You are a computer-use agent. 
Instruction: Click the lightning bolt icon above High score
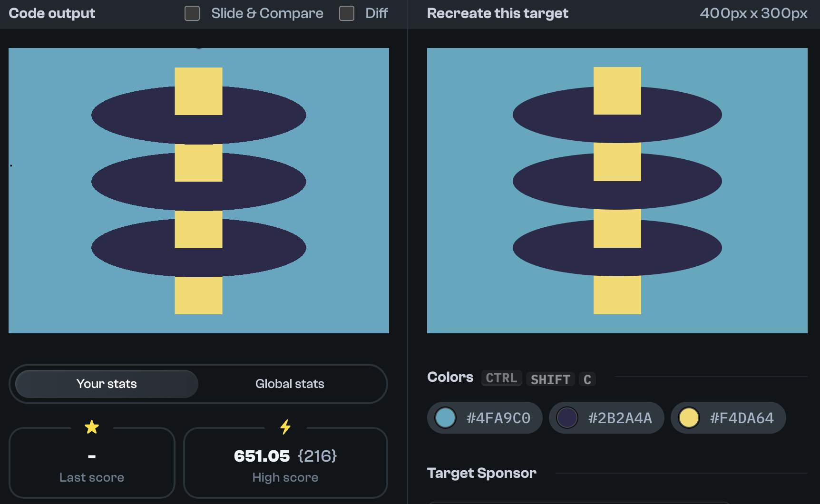(x=285, y=426)
